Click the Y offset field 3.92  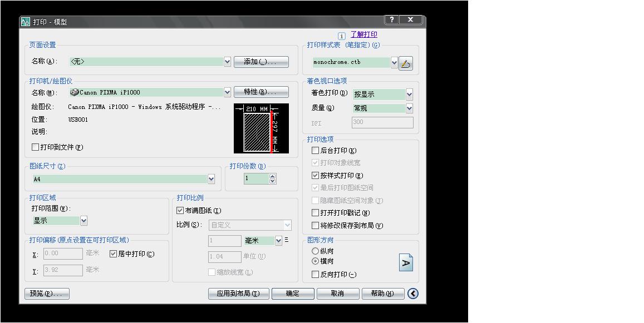(x=63, y=270)
